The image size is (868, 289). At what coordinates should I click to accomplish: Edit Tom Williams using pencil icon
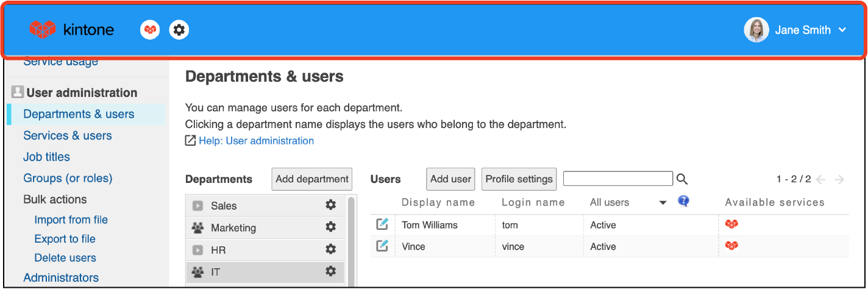[382, 224]
